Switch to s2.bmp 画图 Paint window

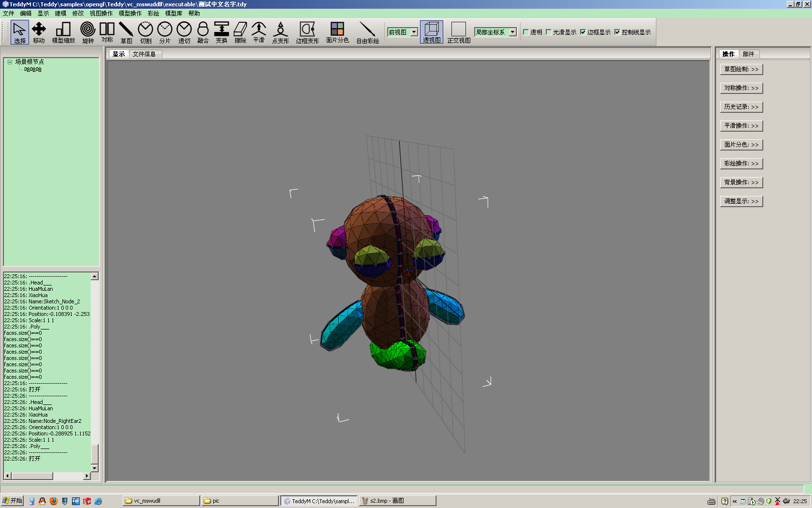coord(398,501)
